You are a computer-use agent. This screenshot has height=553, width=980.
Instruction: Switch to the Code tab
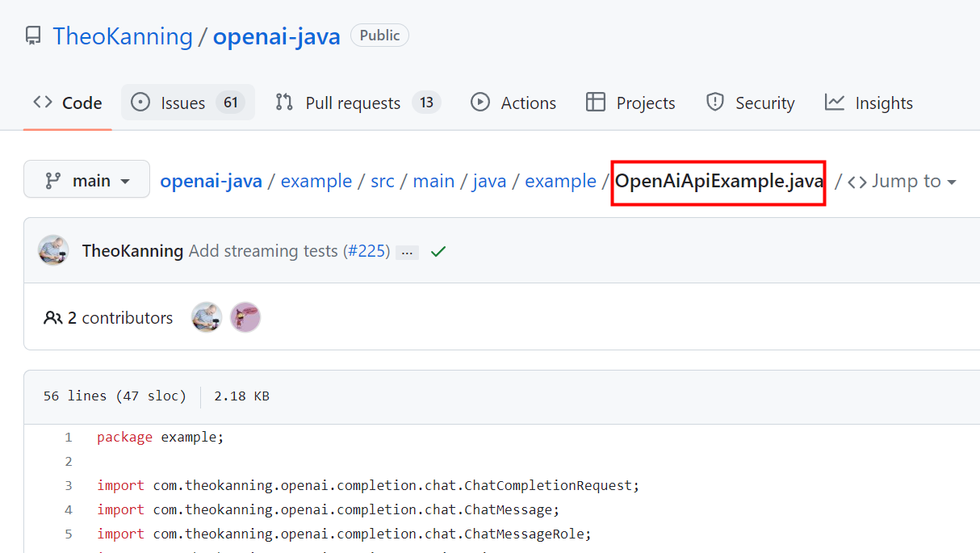coord(67,103)
